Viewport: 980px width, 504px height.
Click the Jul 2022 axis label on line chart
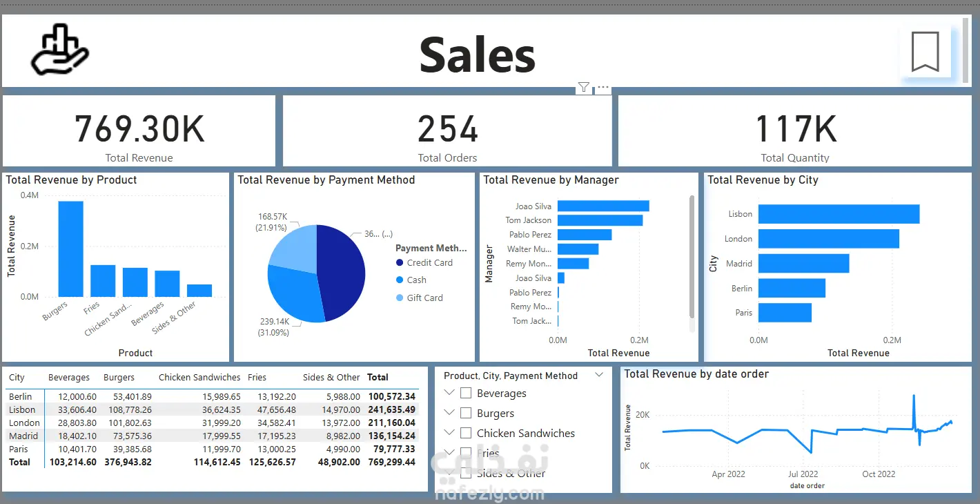(803, 474)
